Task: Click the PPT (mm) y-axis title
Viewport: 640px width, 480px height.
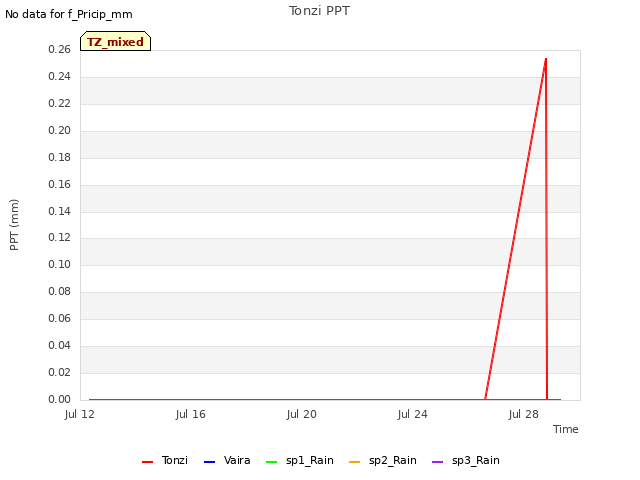Action: 14,225
